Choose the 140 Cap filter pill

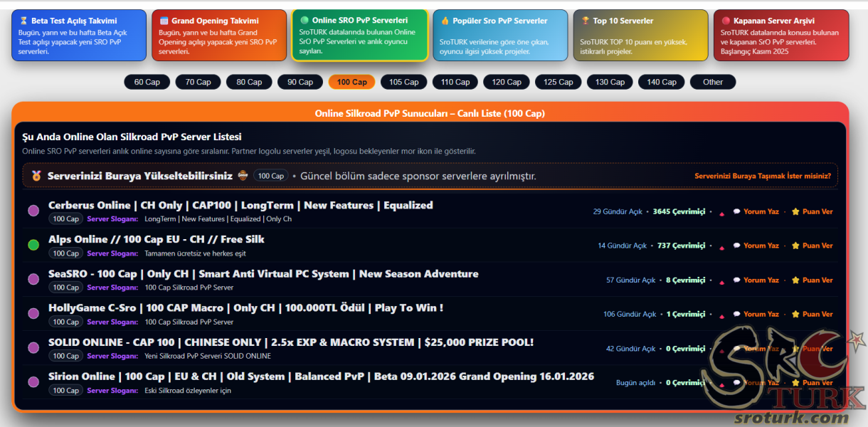click(661, 82)
